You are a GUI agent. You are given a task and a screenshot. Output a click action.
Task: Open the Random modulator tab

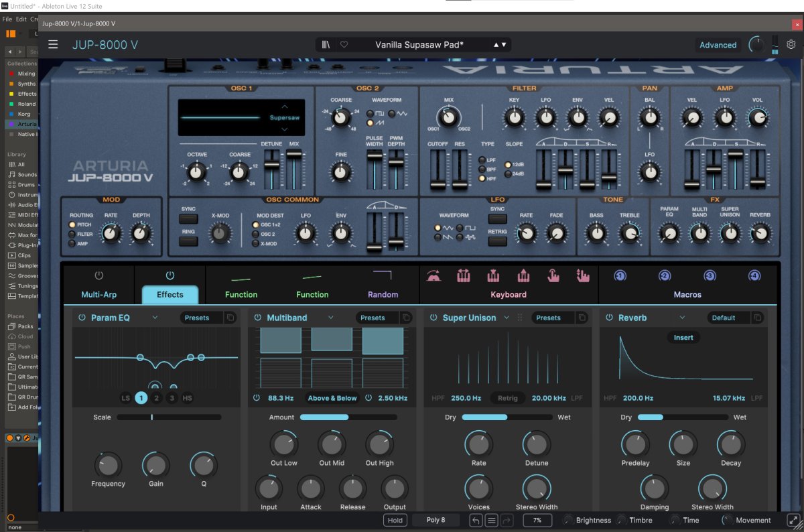(x=383, y=294)
